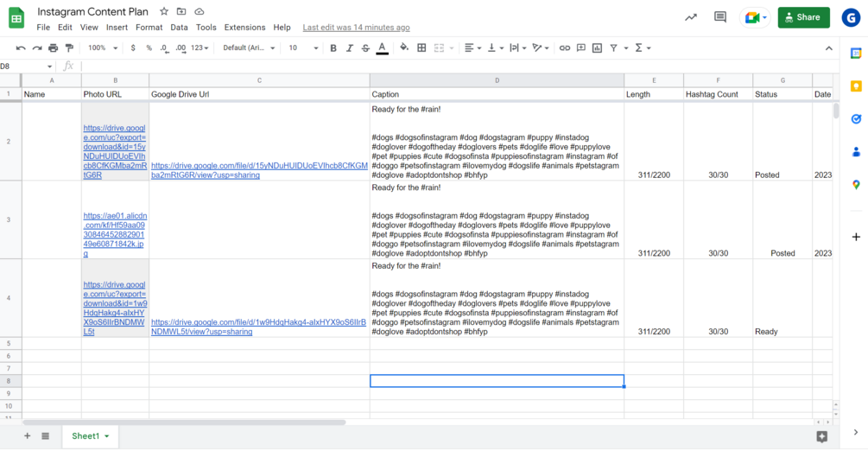The image size is (868, 451).
Task: Open the Format menu
Action: coord(149,27)
